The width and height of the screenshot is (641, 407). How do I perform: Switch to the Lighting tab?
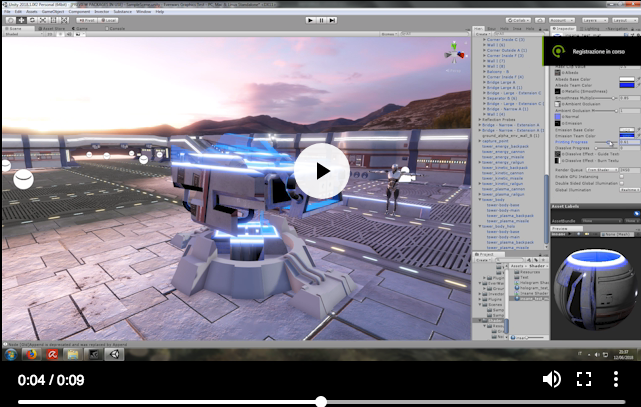tap(589, 29)
